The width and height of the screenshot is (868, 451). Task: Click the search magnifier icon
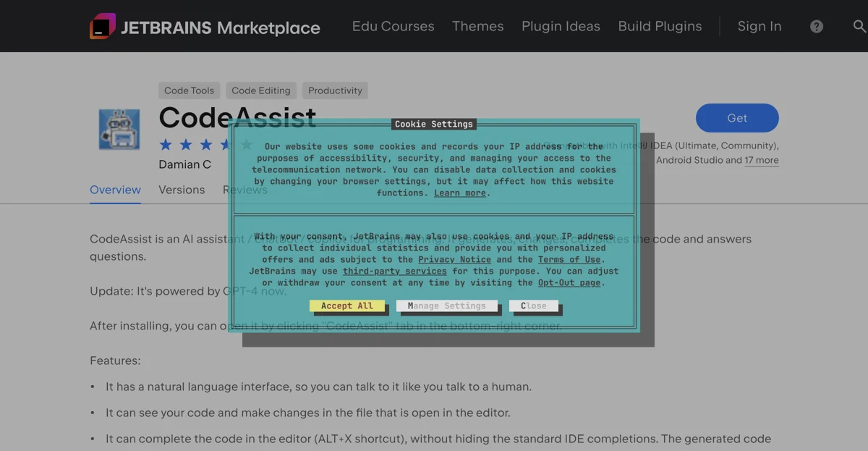click(x=859, y=27)
